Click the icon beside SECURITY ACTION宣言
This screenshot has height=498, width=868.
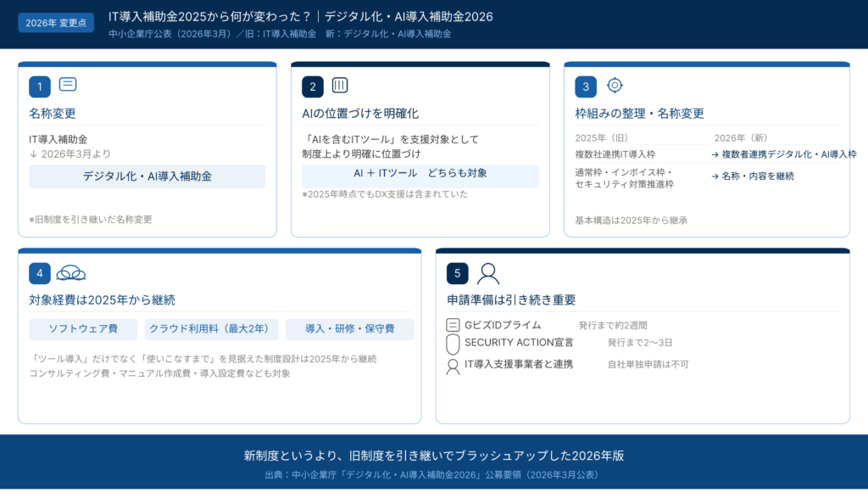pyautogui.click(x=453, y=344)
